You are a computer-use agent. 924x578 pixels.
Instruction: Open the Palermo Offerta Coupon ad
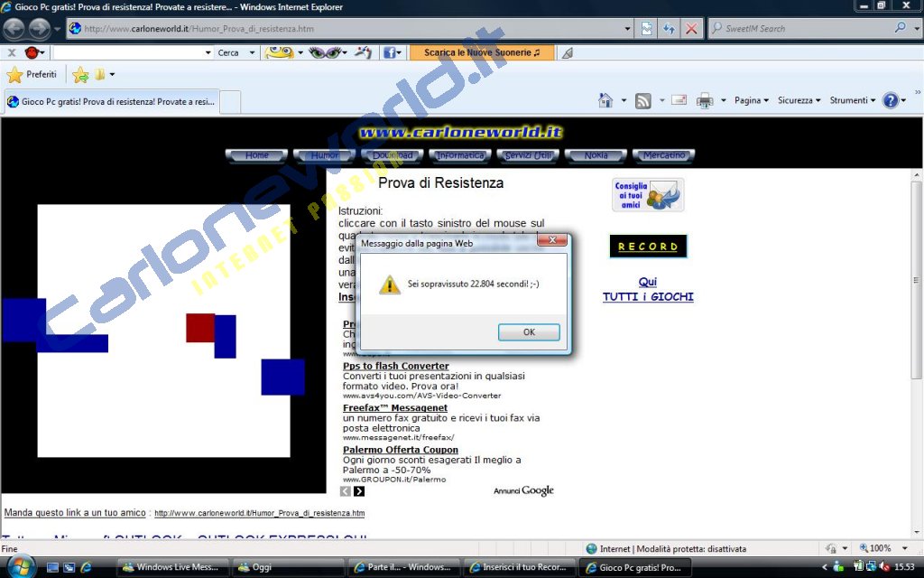click(401, 450)
